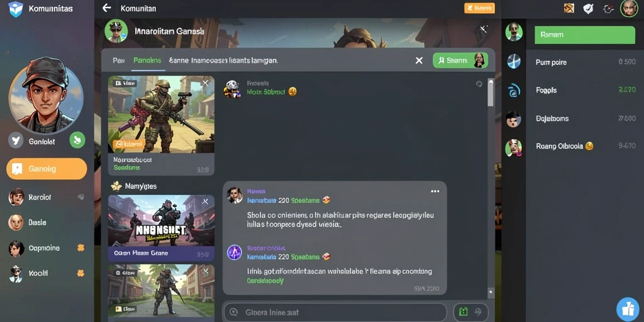644x322 pixels.
Task: Click the green circular icon beside Gonloiot
Action: pyautogui.click(x=77, y=140)
